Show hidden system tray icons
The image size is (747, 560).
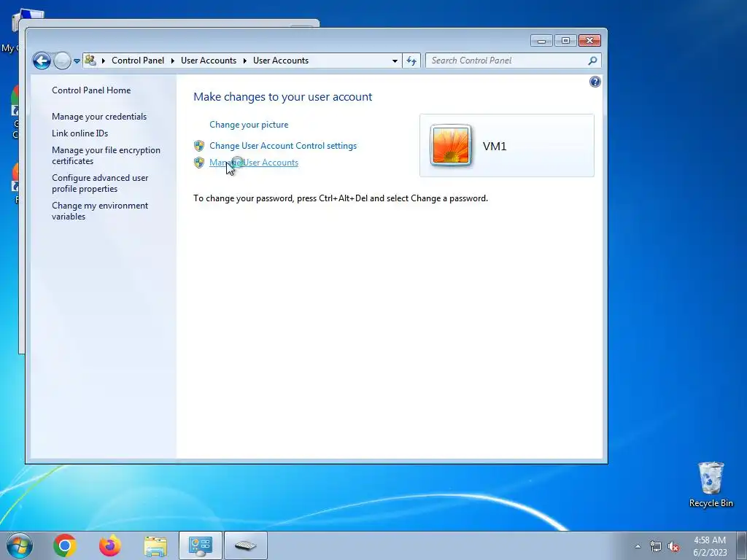(x=638, y=546)
